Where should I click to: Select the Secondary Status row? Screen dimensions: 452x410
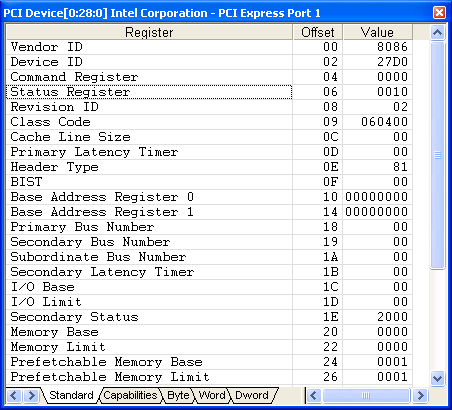point(209,317)
